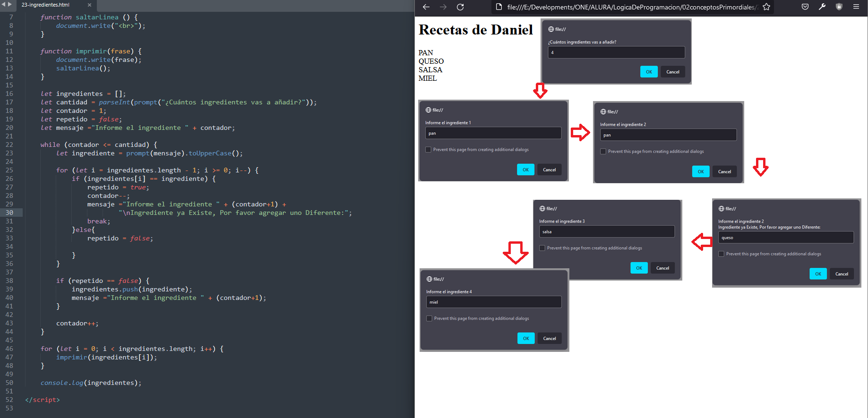This screenshot has width=868, height=418.
Task: Click OK in the ingrediente 2 pan dialog
Action: pyautogui.click(x=701, y=171)
